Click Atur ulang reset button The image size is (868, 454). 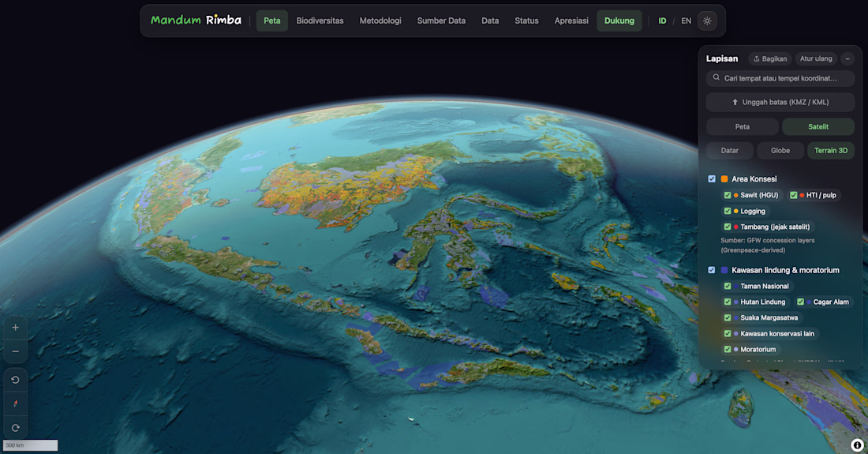click(x=816, y=58)
